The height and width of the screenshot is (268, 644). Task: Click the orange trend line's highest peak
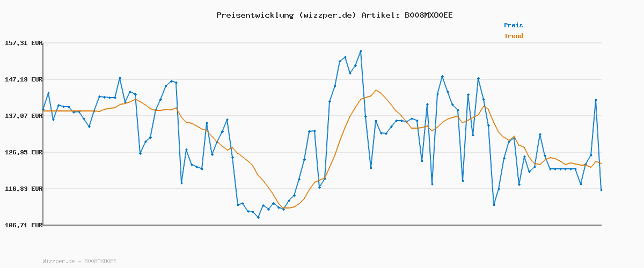click(x=376, y=90)
